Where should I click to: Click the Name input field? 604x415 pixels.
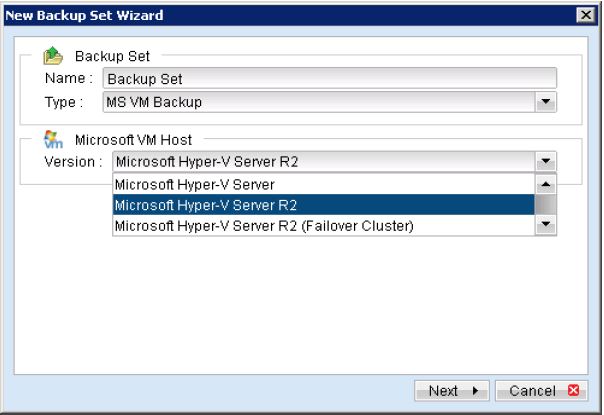(x=330, y=79)
